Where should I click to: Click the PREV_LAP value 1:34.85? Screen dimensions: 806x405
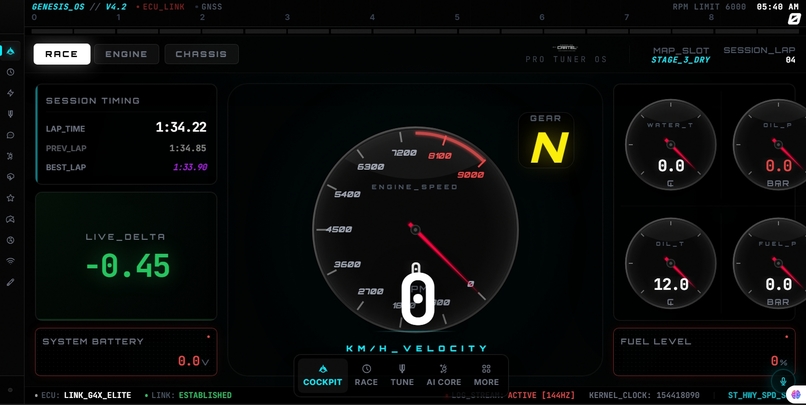(188, 148)
